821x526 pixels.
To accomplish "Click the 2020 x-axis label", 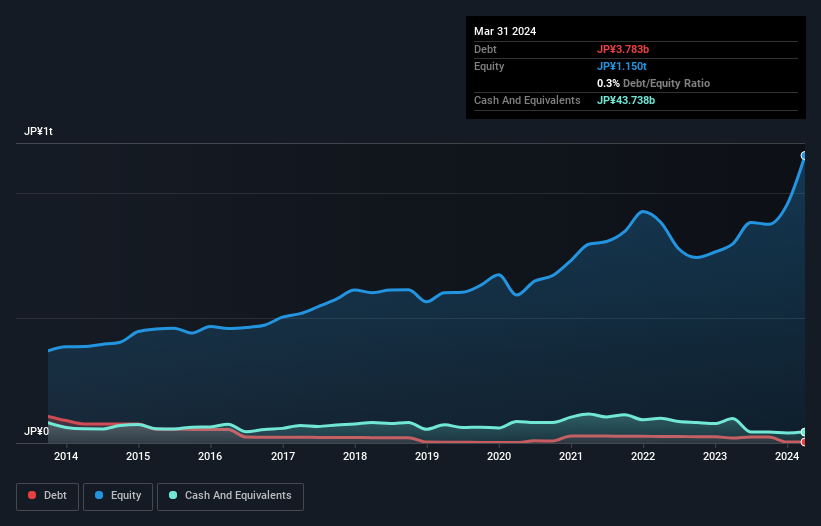I will click(499, 456).
